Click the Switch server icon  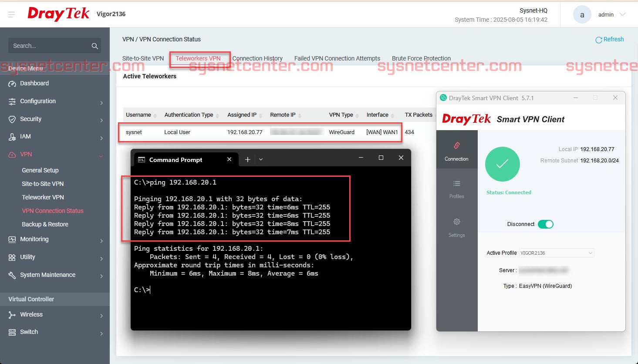click(x=12, y=332)
